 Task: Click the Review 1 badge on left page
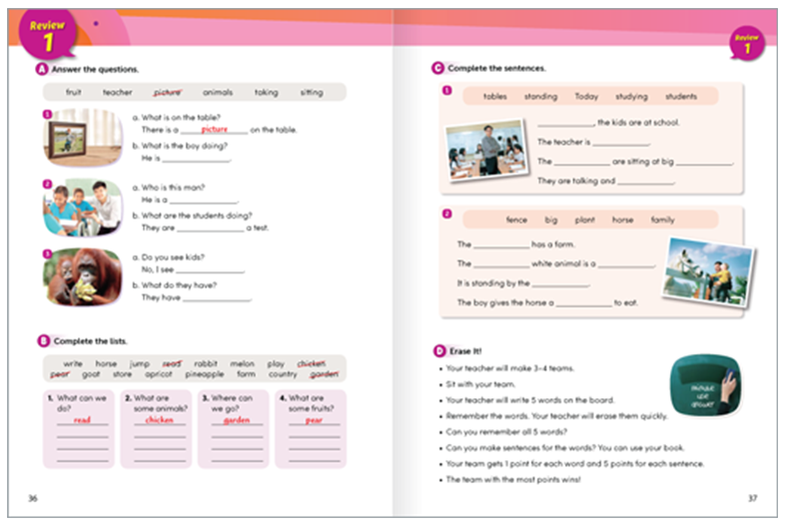coord(47,35)
